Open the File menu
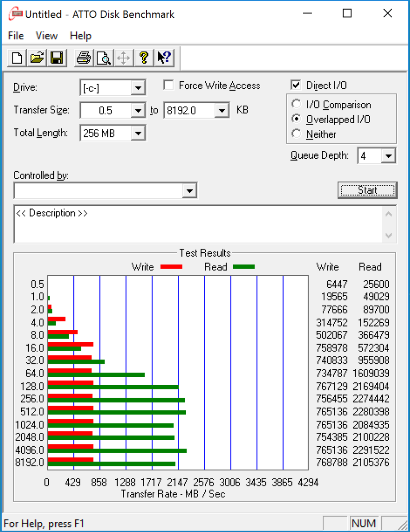The image size is (410, 532). (x=16, y=36)
